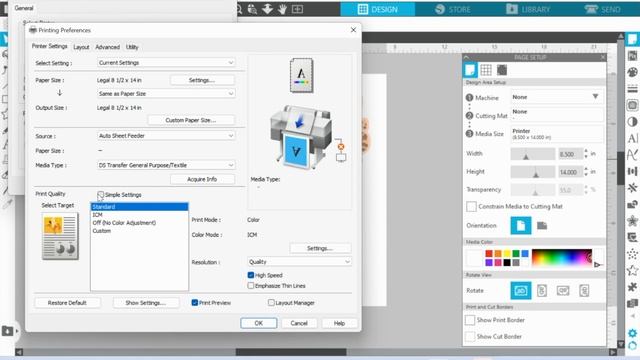Open the Line Style panel icon
The height and width of the screenshot is (360, 640).
(x=632, y=89)
